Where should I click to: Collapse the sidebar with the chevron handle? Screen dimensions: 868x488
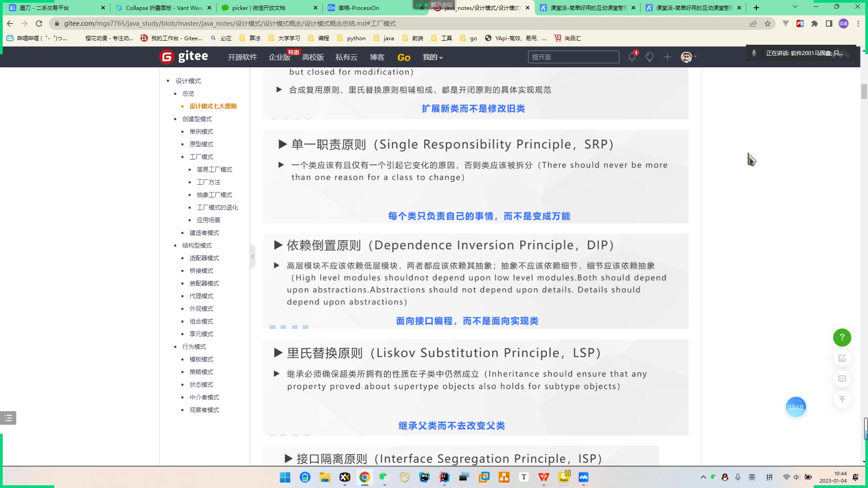(253, 257)
